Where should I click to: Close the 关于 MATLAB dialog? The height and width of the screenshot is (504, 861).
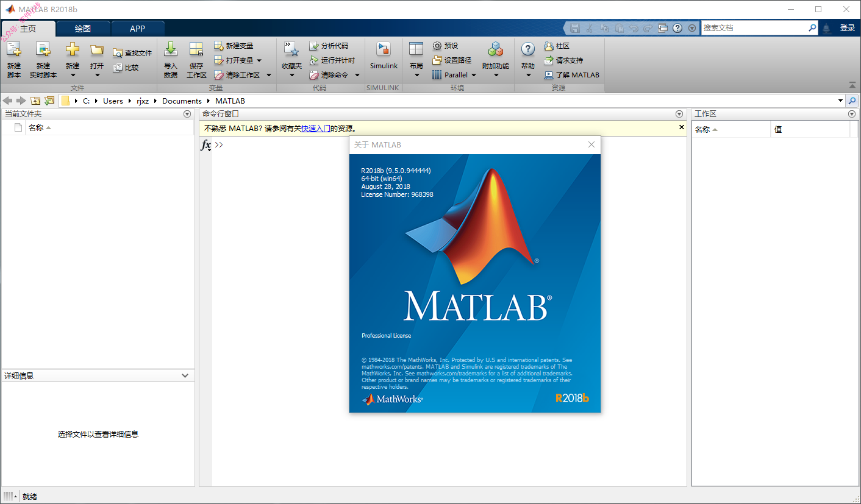591,145
